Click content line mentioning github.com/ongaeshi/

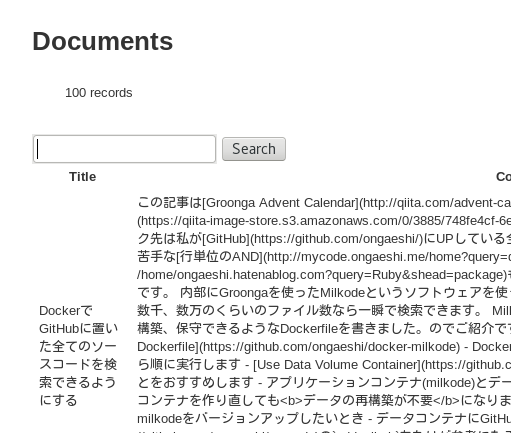click(324, 239)
